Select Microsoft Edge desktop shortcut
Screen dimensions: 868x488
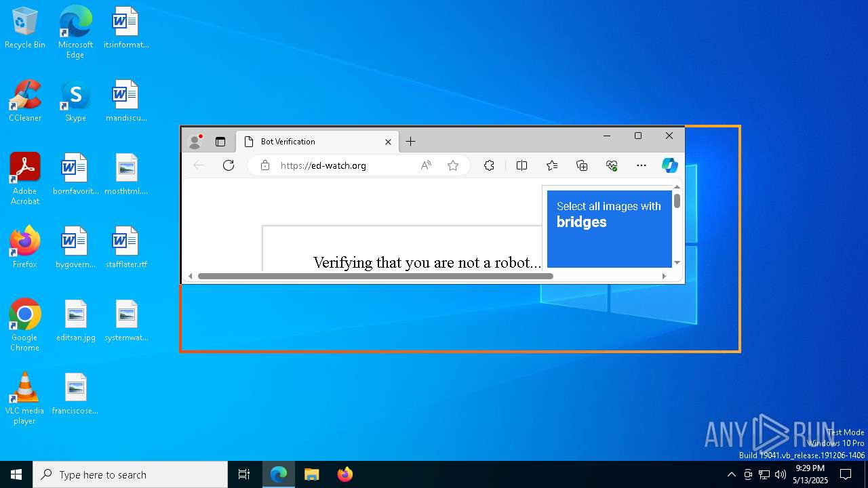tap(75, 32)
